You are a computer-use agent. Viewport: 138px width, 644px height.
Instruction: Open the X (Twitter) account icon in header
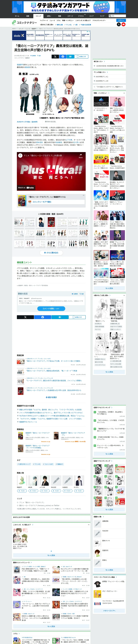pos(119,24)
